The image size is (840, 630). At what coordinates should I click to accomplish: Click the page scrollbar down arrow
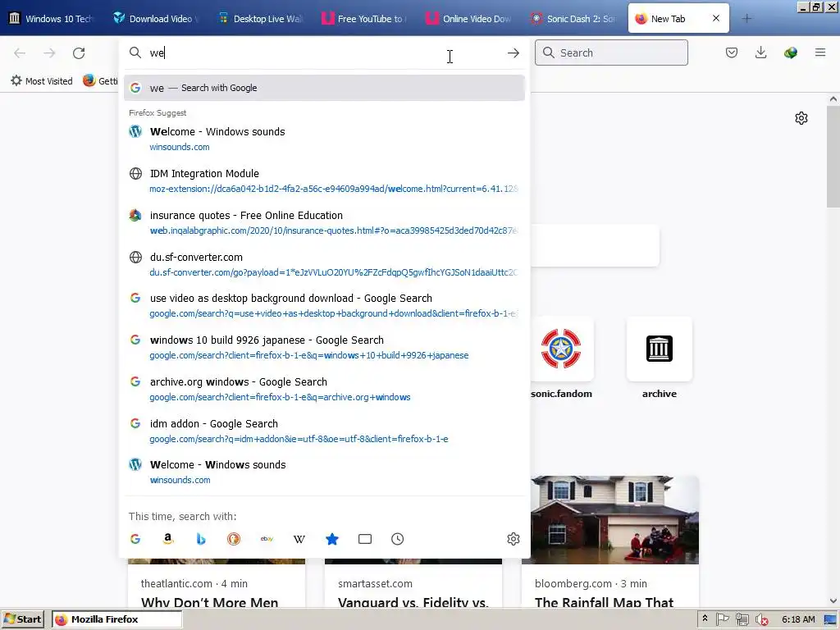[x=833, y=601]
